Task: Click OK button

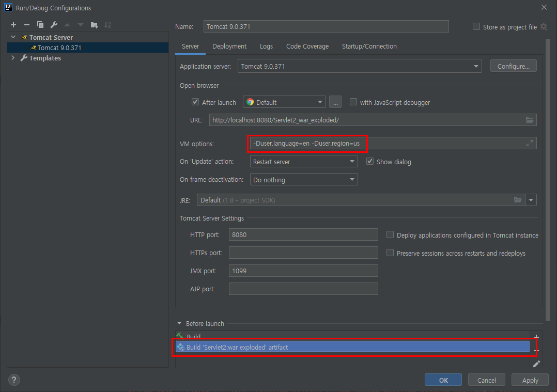Action: click(443, 380)
